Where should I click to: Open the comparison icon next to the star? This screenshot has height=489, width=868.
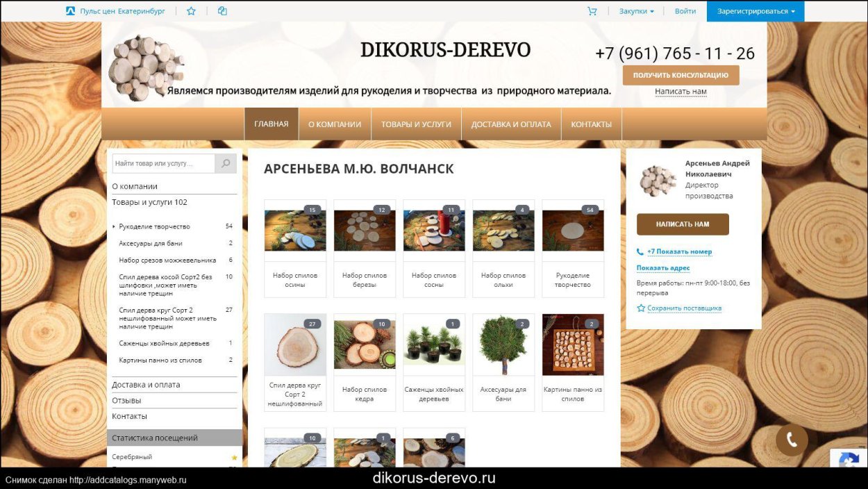click(222, 10)
